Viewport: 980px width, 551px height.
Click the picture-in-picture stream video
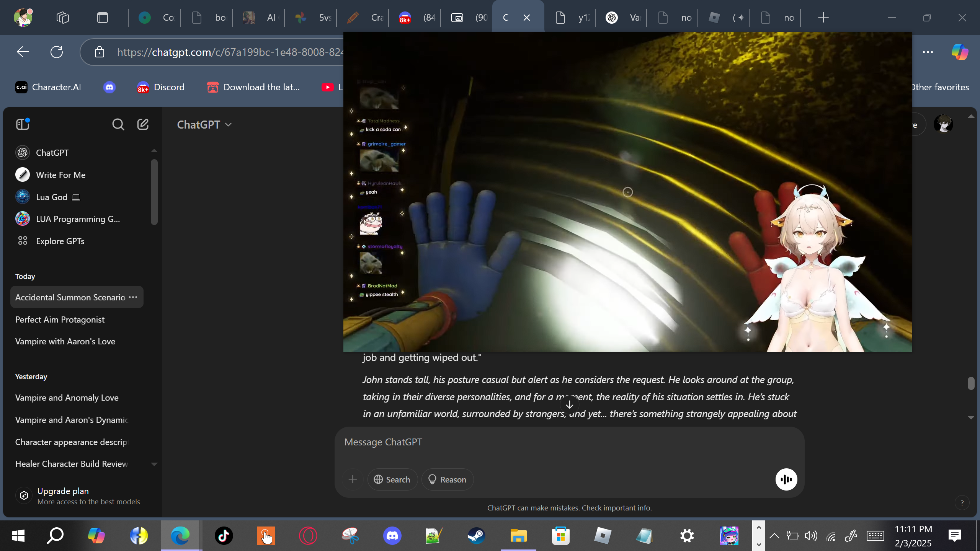(x=628, y=192)
